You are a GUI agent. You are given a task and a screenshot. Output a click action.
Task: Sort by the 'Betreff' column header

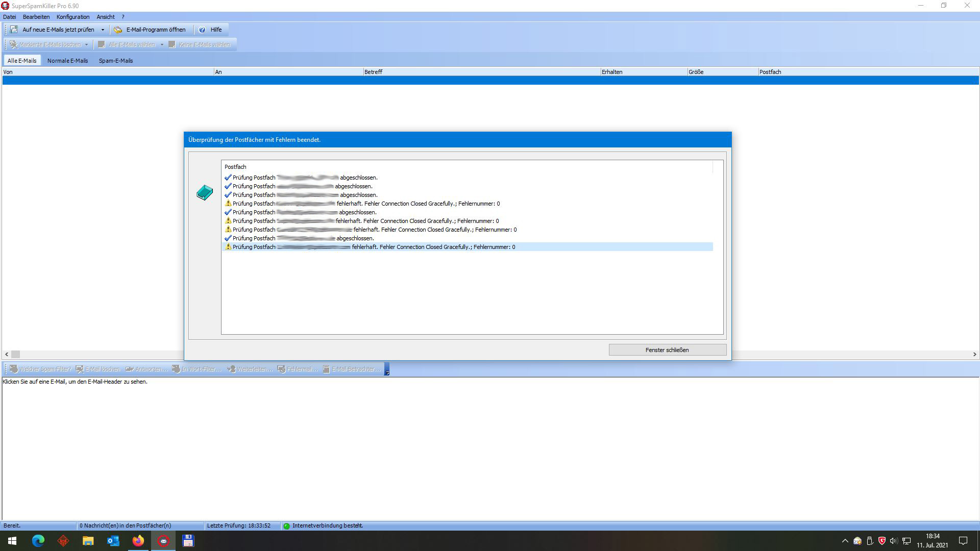(x=482, y=72)
